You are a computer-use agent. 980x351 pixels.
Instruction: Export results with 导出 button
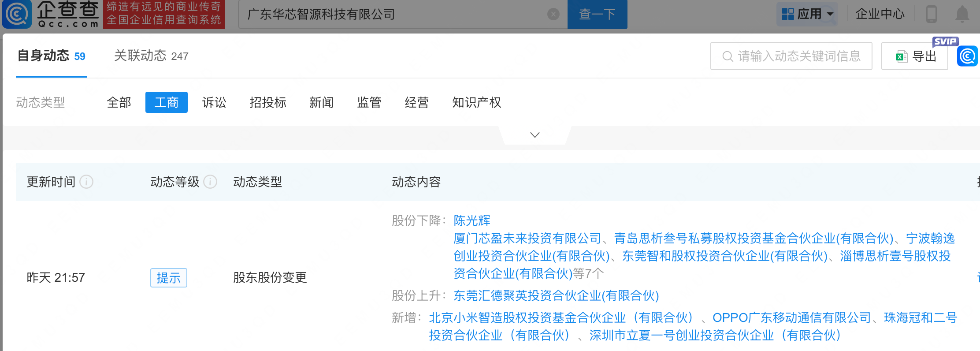pyautogui.click(x=914, y=56)
